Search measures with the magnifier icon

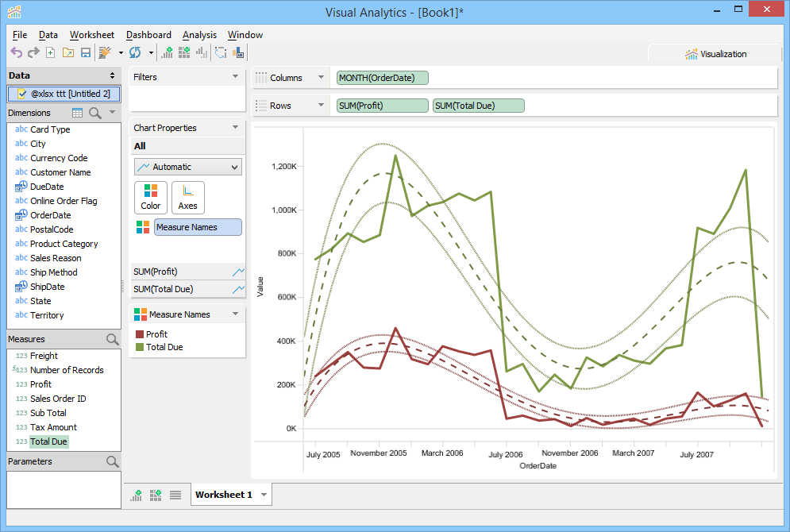click(x=113, y=340)
